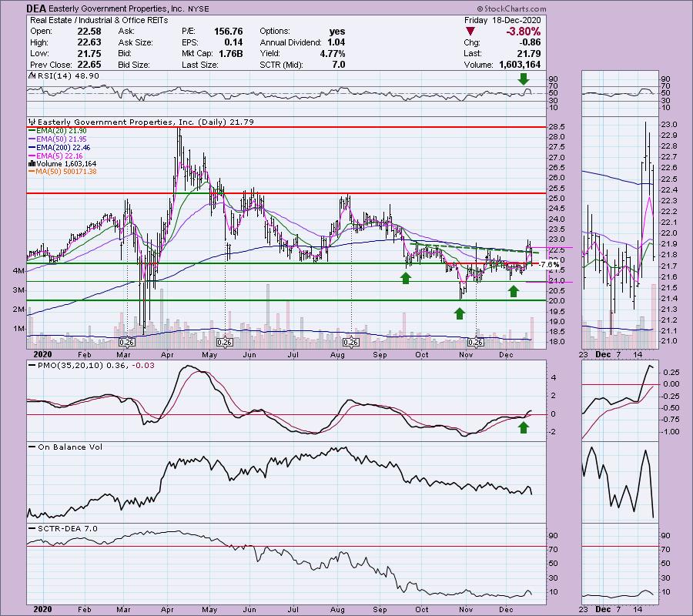Click the 'PMO(35,20,10) 0.36, -0.03' label
This screenshot has width=693, height=616.
(96, 366)
